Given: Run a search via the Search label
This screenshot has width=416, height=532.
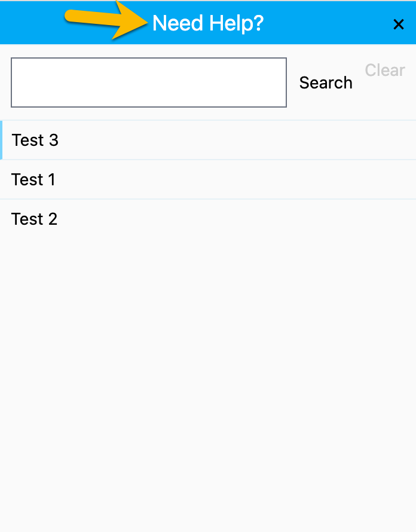Looking at the screenshot, I should (x=326, y=83).
